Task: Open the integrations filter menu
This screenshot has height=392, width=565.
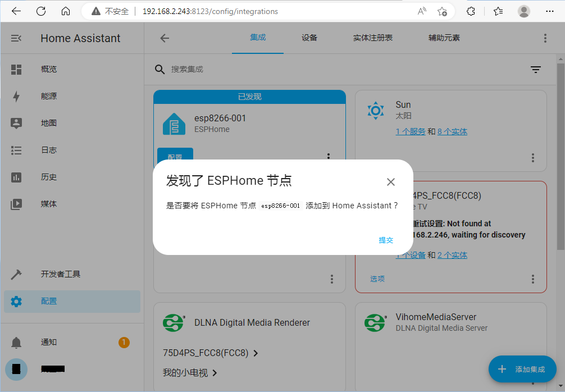Action: point(536,69)
